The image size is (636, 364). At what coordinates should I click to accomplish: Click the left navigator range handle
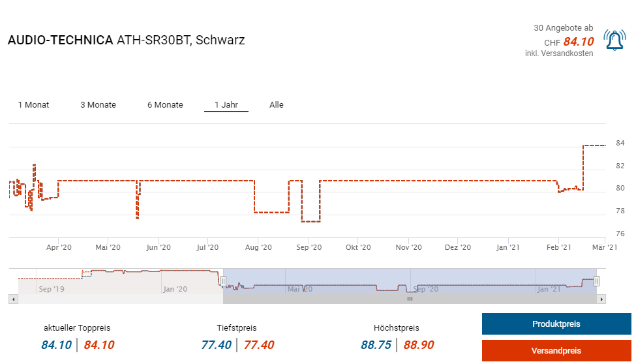(223, 281)
